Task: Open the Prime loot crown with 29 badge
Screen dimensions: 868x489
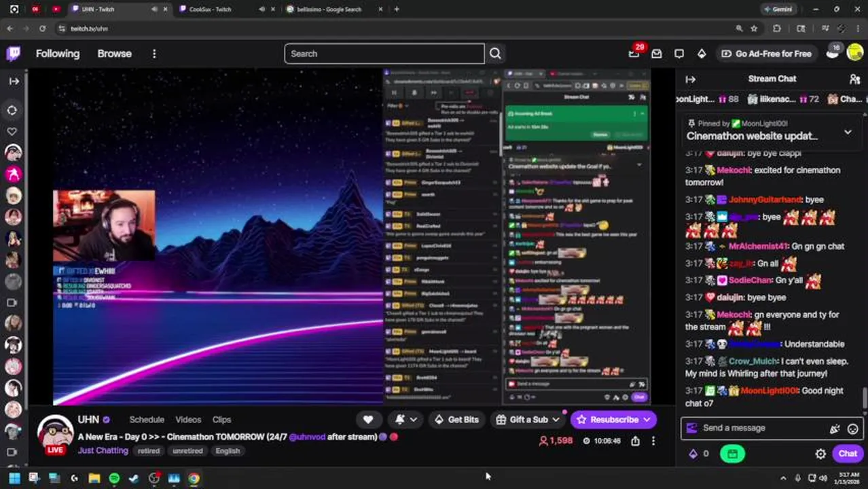Action: pos(634,53)
